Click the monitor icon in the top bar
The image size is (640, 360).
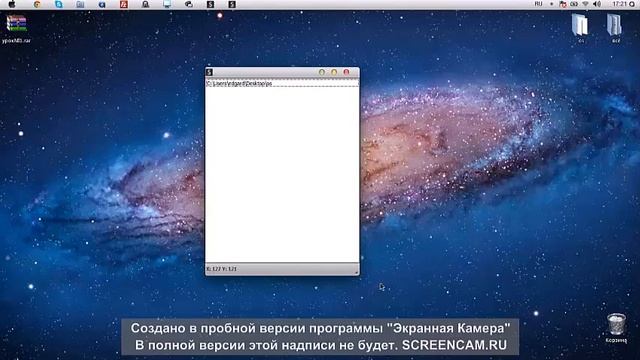click(x=167, y=4)
